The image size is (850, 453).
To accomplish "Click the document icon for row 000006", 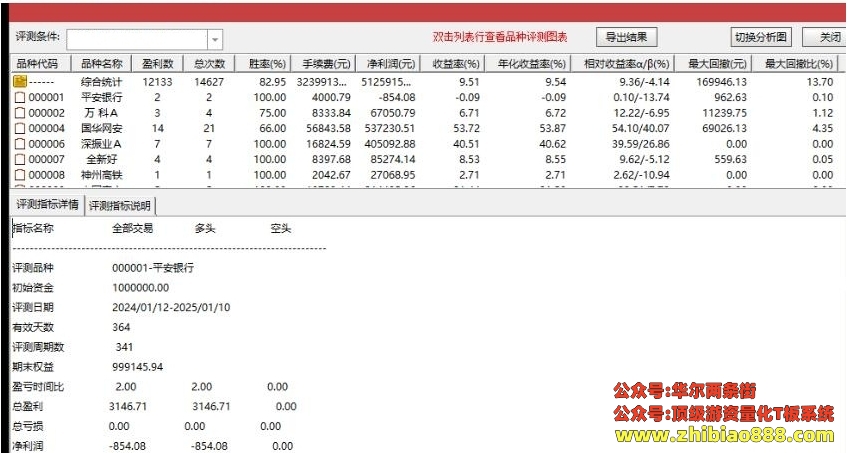I will 20,144.
